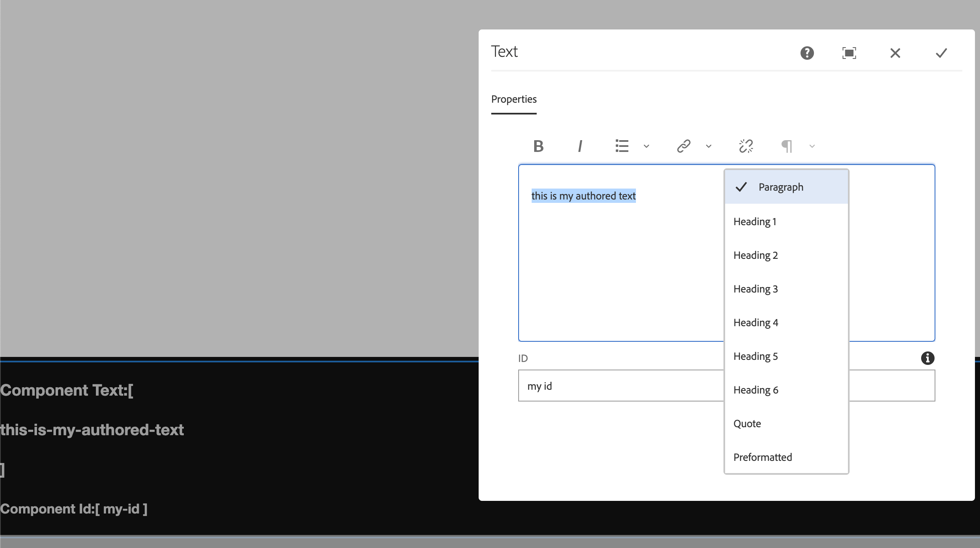980x548 pixels.
Task: Choose Heading 5 from the format list
Action: tap(755, 356)
